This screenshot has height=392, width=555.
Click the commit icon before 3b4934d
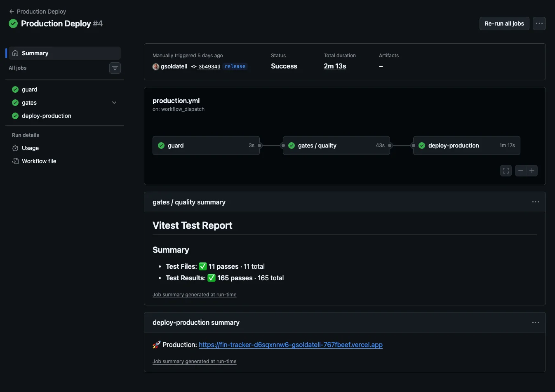click(x=194, y=67)
